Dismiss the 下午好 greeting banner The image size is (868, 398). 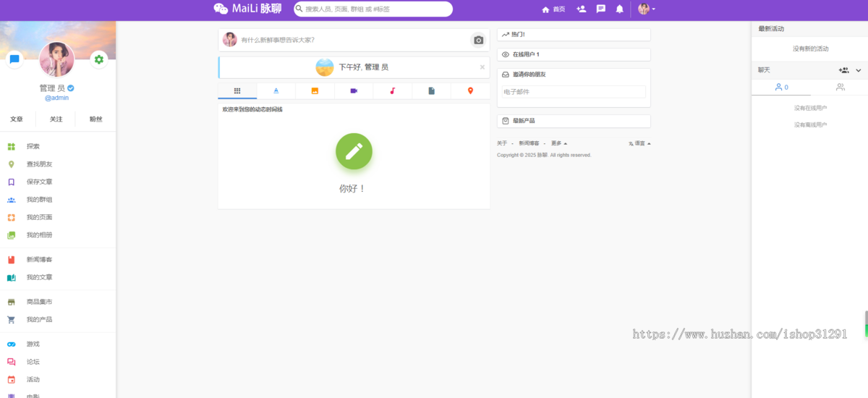[x=482, y=67]
